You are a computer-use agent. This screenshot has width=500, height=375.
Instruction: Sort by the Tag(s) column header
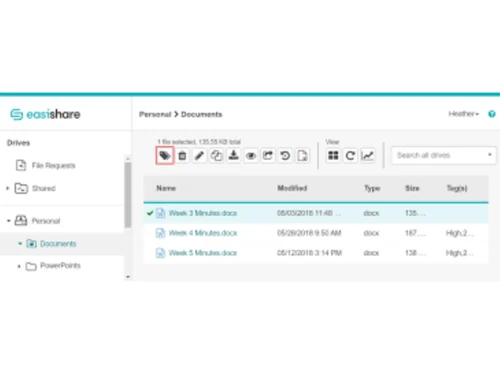pyautogui.click(x=457, y=188)
